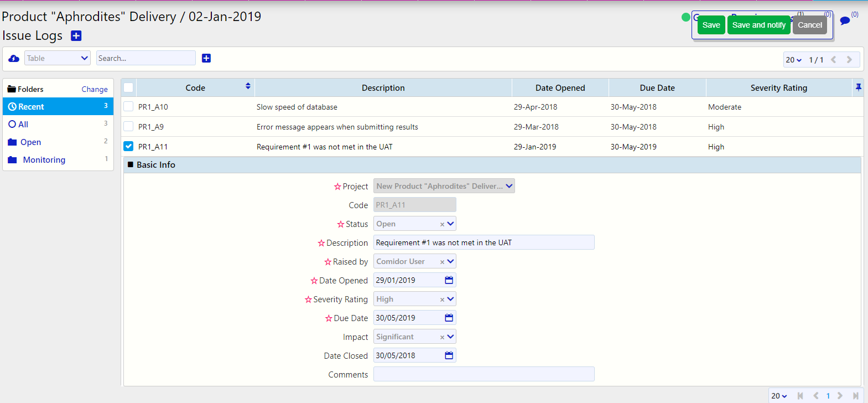Open the Severity Rating dropdown in form
The image size is (868, 403).
click(450, 299)
